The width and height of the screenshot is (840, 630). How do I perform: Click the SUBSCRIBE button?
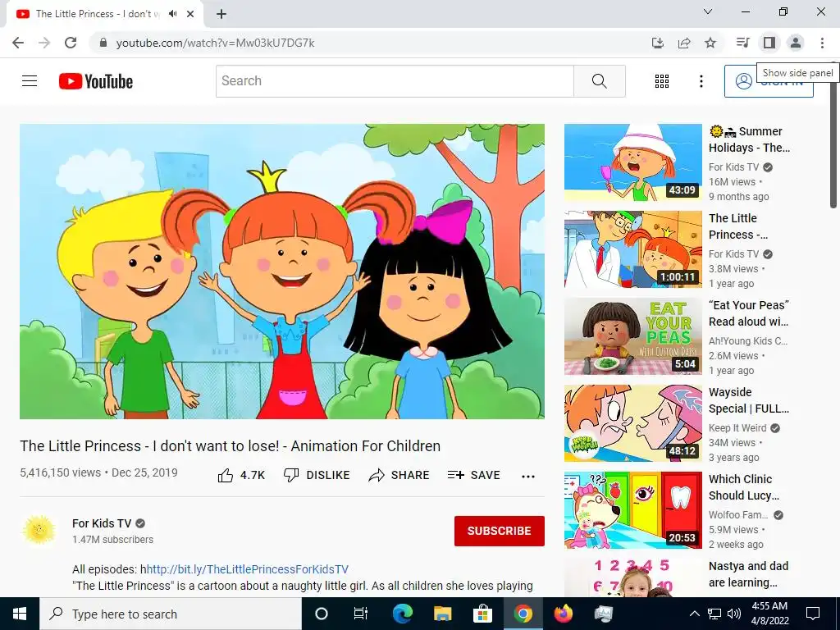[x=500, y=531]
